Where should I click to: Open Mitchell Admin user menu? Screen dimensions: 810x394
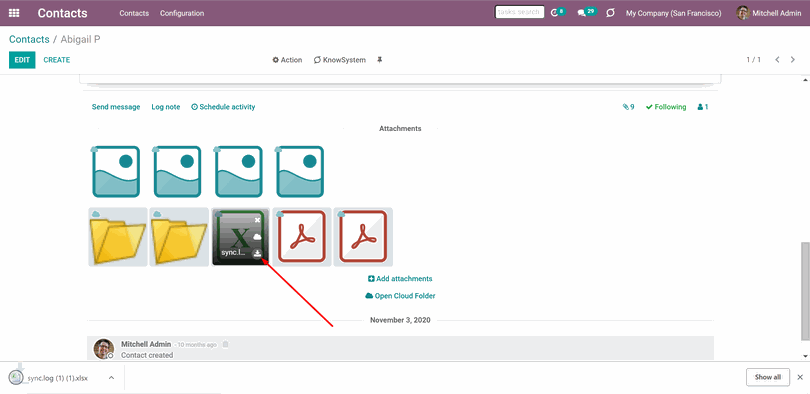(769, 13)
